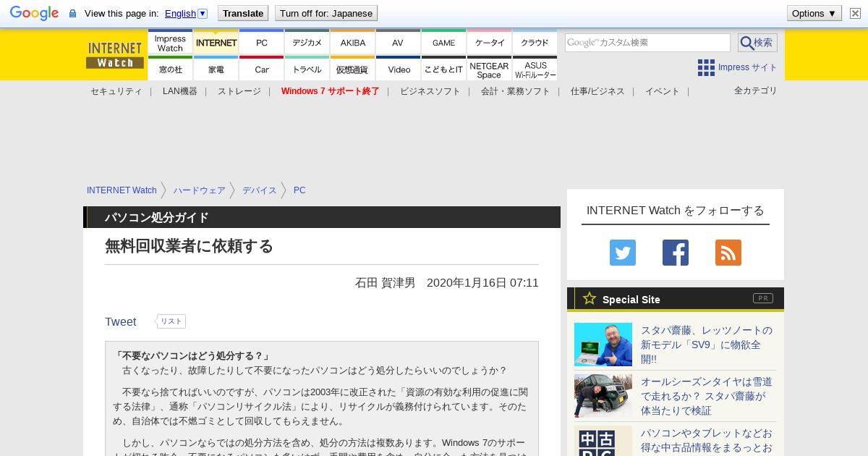The image size is (868, 456).
Task: Open the クラウド tab
Action: (x=535, y=43)
